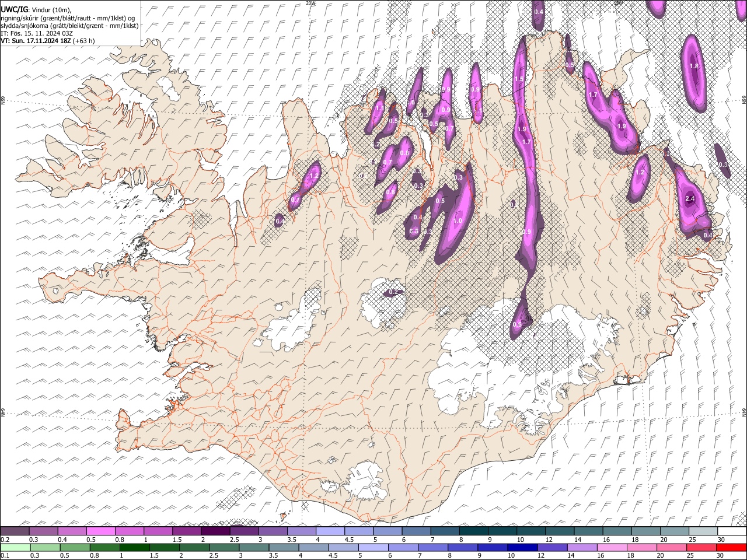This screenshot has height=560, width=747.
Task: Pick the pure red 30 swatch, lower legend row
Action: point(731,547)
